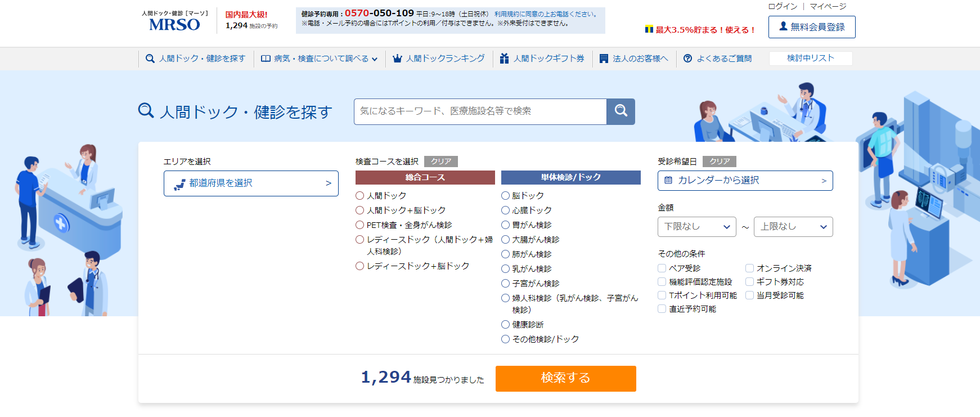Click the person icon on 無料会員登録 button
980x417 pixels.
[783, 26]
